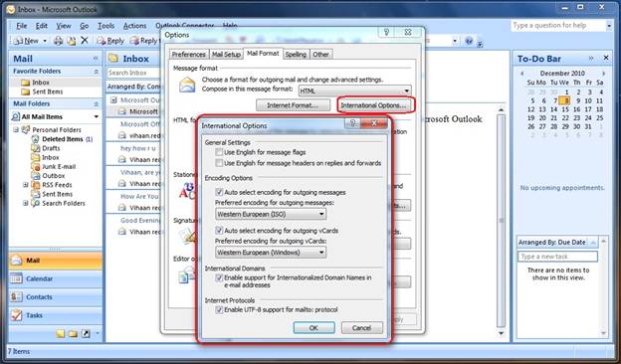Disable UTF-8 support for mailto protocol
This screenshot has height=364, width=621.
pyautogui.click(x=219, y=309)
